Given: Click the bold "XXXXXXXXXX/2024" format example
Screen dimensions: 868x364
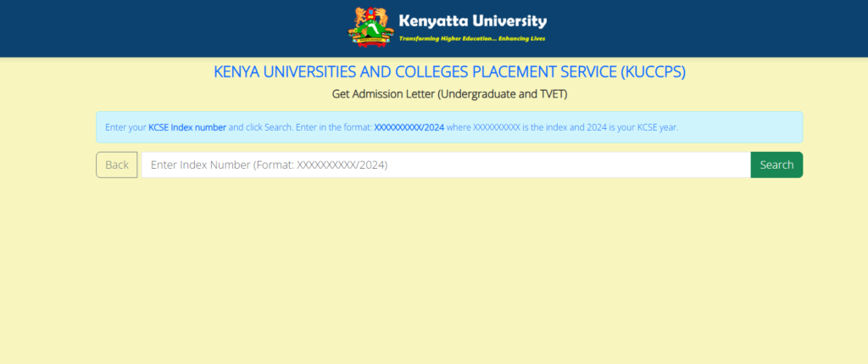Looking at the screenshot, I should tap(409, 127).
